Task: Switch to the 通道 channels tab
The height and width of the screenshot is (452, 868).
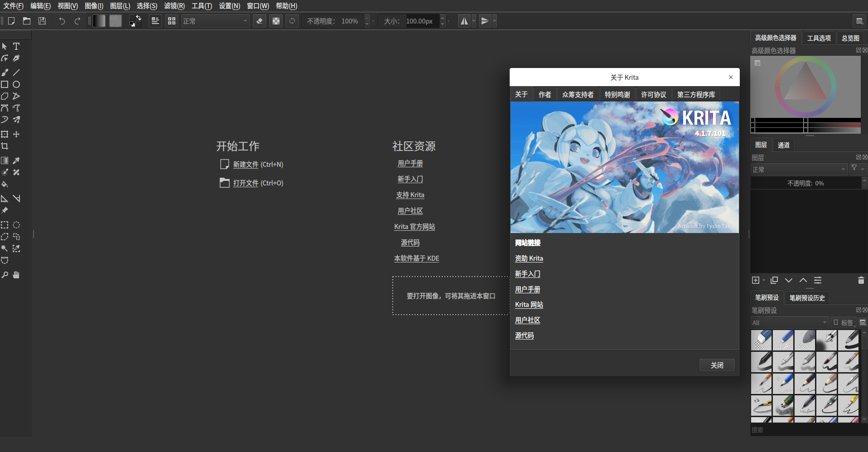Action: pos(784,145)
